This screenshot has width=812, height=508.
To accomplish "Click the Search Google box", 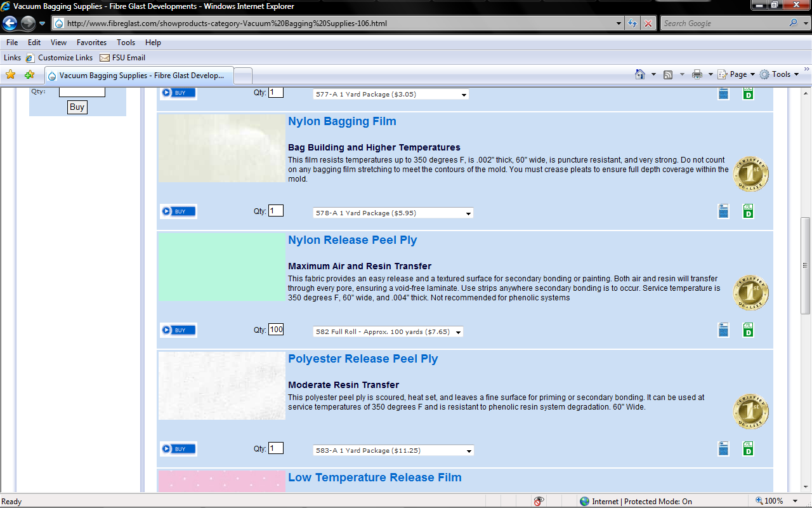I will coord(724,23).
